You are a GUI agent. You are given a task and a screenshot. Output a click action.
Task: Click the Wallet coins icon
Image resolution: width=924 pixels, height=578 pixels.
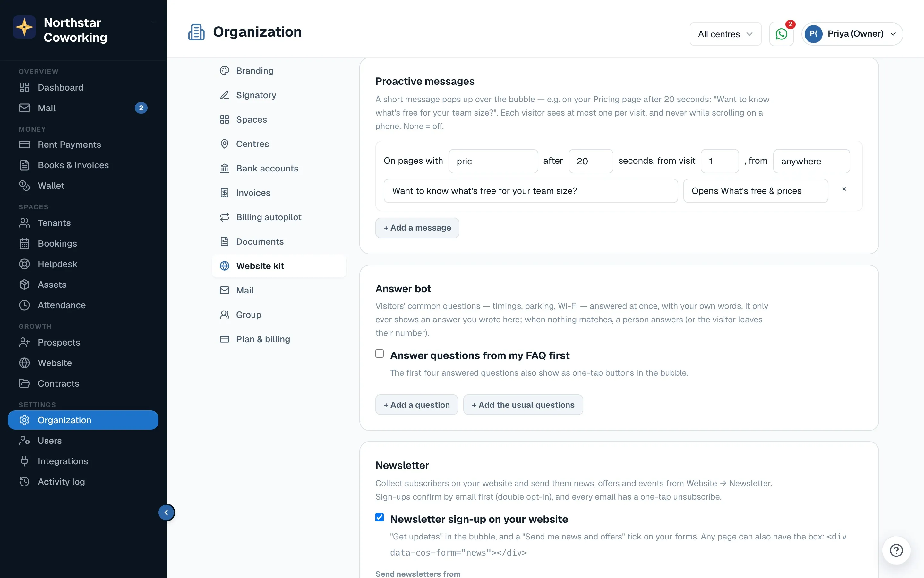[24, 186]
